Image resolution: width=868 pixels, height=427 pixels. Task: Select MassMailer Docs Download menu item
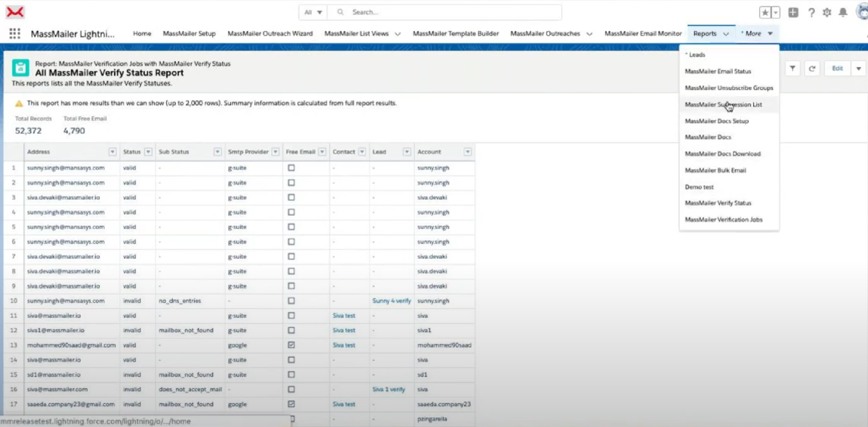coord(729,154)
